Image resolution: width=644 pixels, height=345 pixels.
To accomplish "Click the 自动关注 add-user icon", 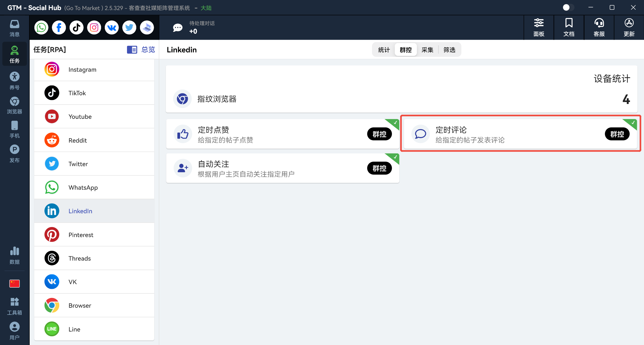I will click(x=183, y=168).
